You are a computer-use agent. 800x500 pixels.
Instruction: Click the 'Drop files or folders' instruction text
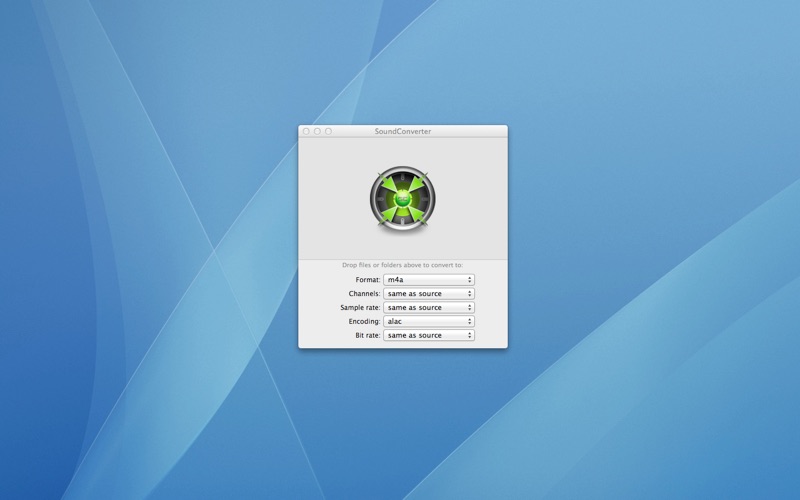(x=403, y=265)
